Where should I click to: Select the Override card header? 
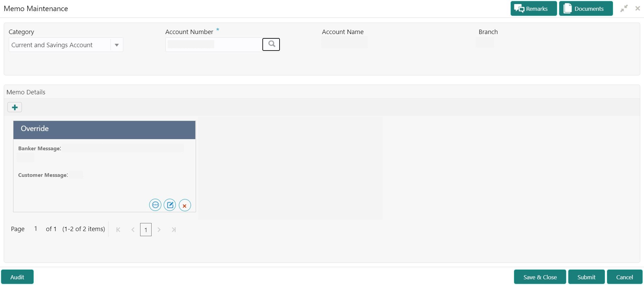pyautogui.click(x=104, y=130)
